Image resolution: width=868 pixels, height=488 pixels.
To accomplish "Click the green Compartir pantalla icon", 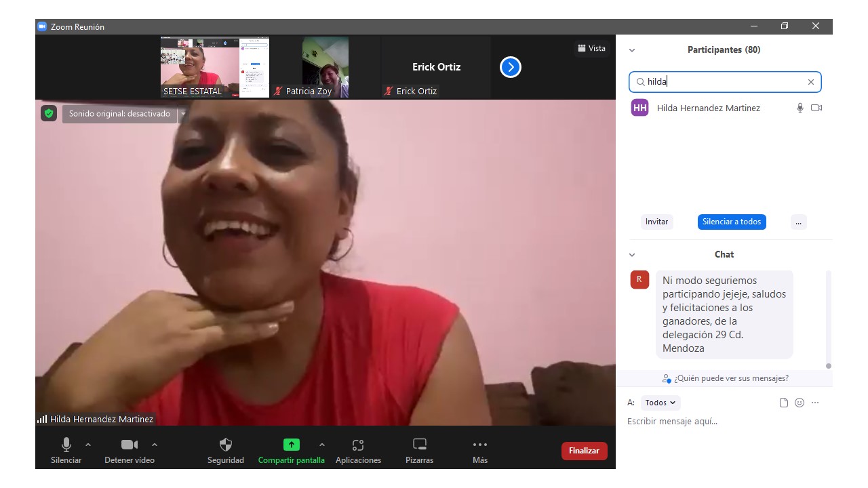I will pyautogui.click(x=291, y=445).
